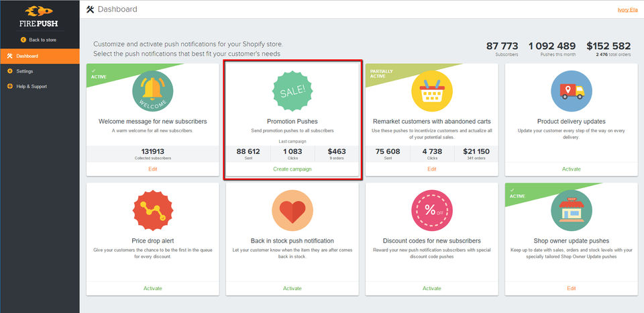Click the pink % OFF discount icon
This screenshot has width=644, height=313.
(x=431, y=210)
